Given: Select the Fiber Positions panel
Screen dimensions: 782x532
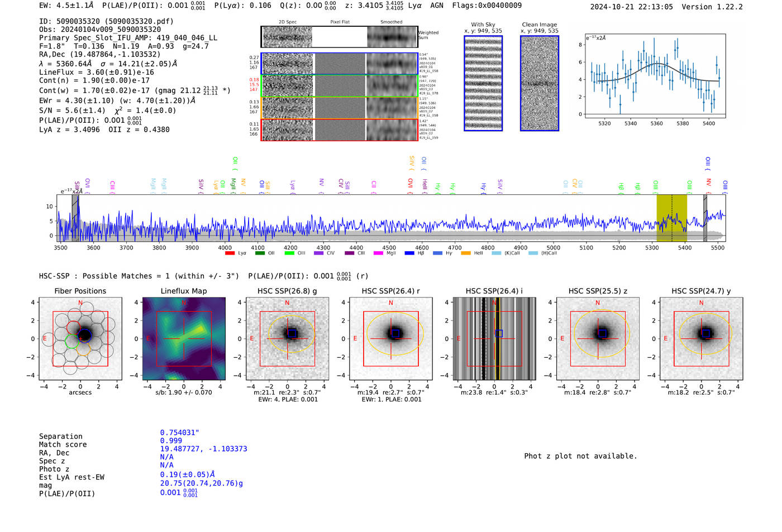Looking at the screenshot, I should [x=80, y=339].
